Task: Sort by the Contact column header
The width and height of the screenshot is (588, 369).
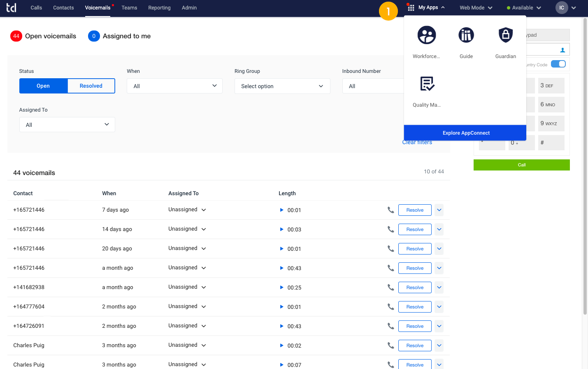Action: point(23,193)
